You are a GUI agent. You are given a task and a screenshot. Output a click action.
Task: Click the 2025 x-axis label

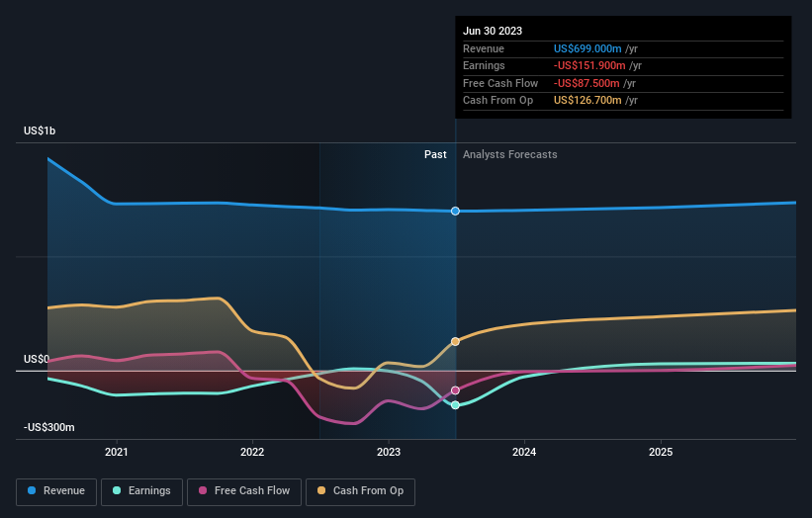click(x=661, y=452)
